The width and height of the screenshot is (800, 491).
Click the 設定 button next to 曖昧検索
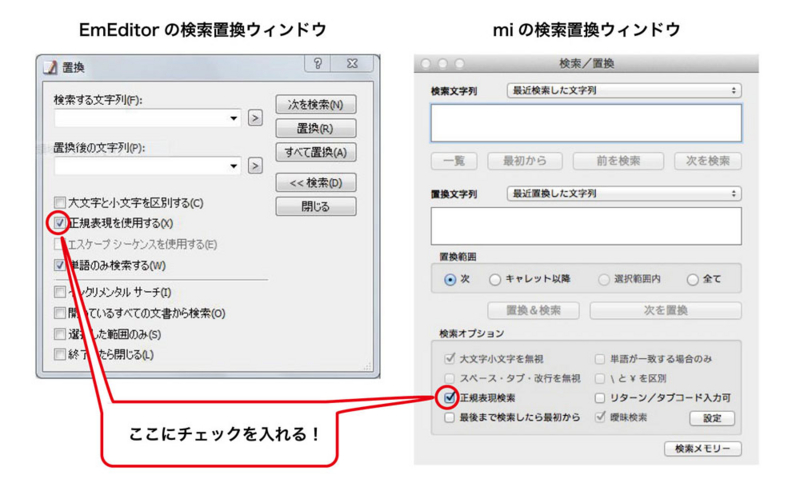[x=712, y=418]
